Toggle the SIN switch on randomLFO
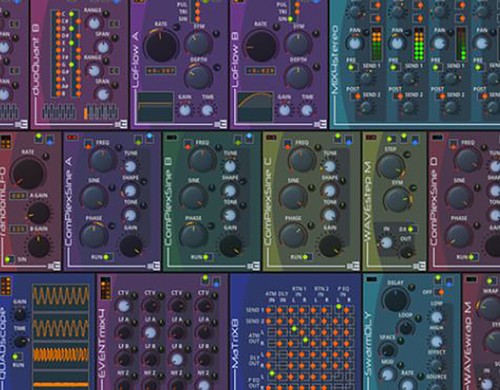This screenshot has height=390, width=500. click(10, 259)
